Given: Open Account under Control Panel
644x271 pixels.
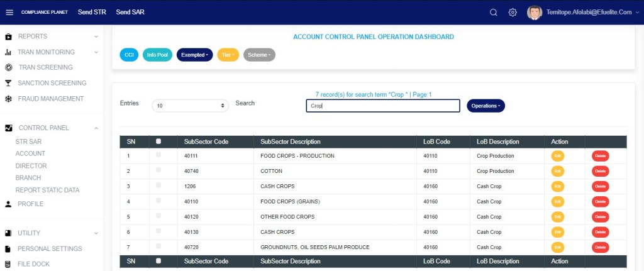Looking at the screenshot, I should [x=30, y=153].
